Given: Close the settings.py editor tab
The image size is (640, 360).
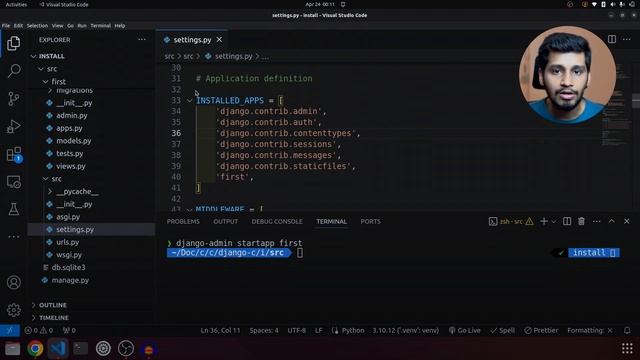Looking at the screenshot, I should click(x=219, y=40).
